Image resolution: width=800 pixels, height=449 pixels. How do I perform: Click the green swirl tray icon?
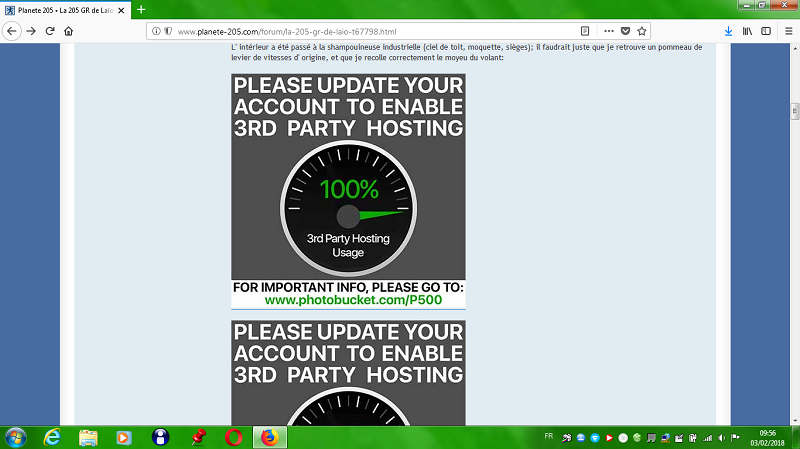(x=637, y=438)
